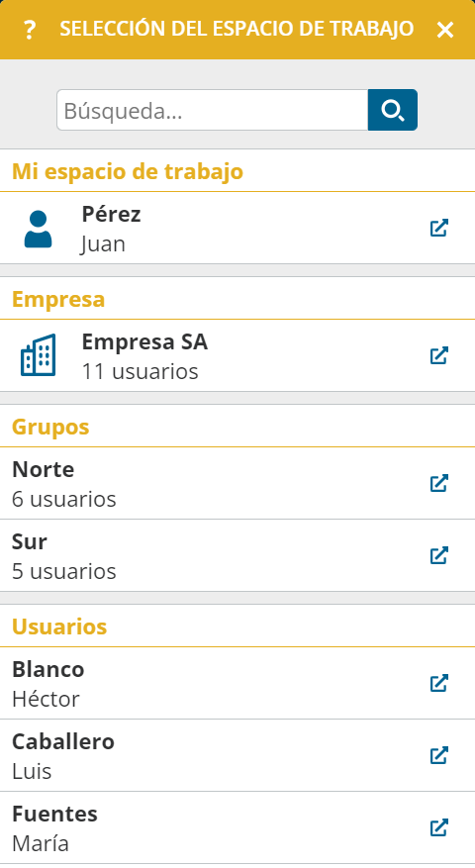
Task: Open Caballero Luis external link icon
Action: (x=439, y=755)
